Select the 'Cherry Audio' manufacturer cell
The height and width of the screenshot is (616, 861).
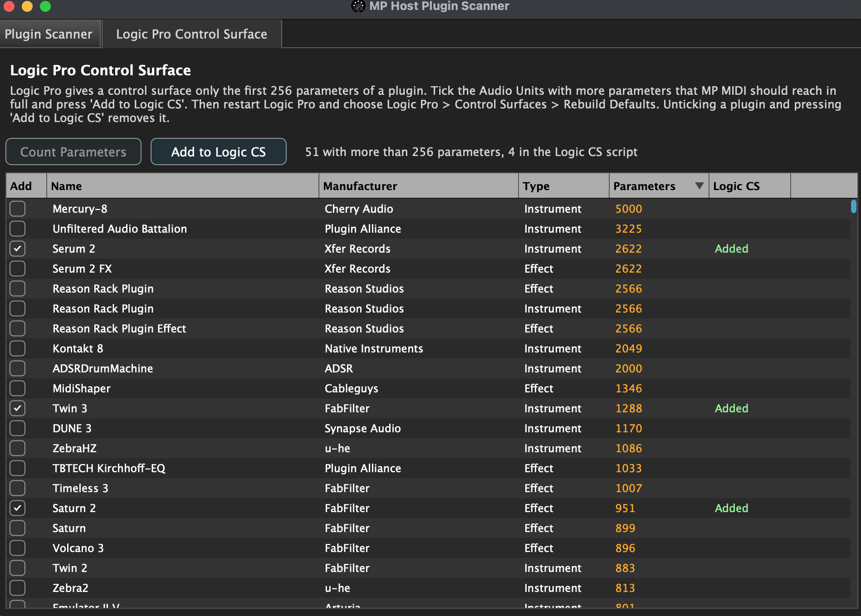pos(359,209)
